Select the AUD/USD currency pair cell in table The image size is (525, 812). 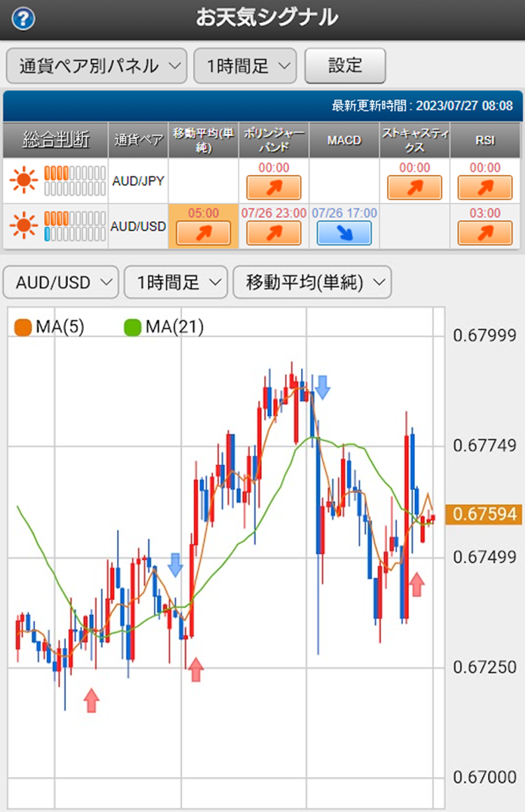click(x=139, y=227)
